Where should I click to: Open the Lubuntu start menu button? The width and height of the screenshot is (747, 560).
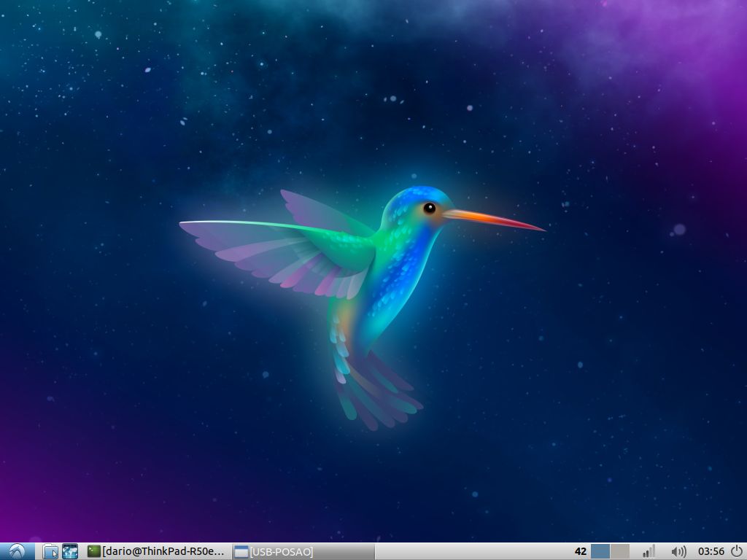pyautogui.click(x=18, y=551)
